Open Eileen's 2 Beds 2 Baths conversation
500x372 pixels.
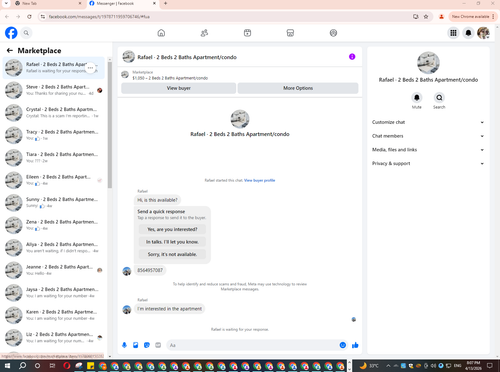[x=54, y=180]
